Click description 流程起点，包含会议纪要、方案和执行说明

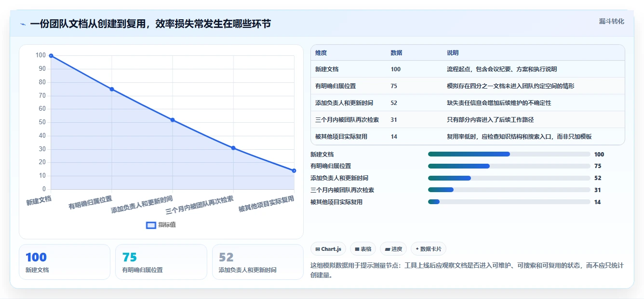coord(502,69)
